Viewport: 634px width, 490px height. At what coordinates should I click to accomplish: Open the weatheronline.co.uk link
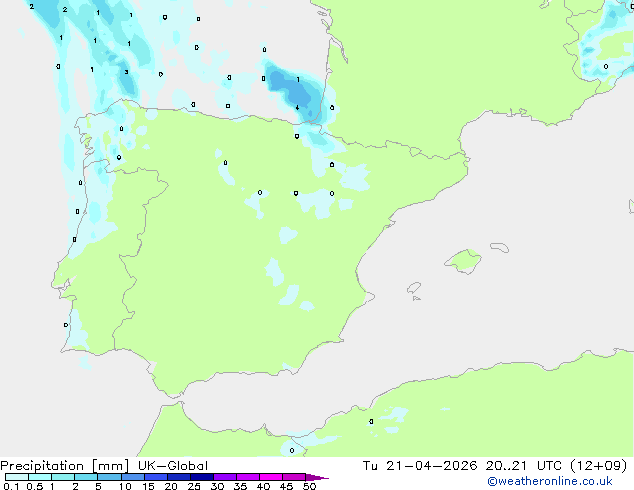tap(550, 481)
